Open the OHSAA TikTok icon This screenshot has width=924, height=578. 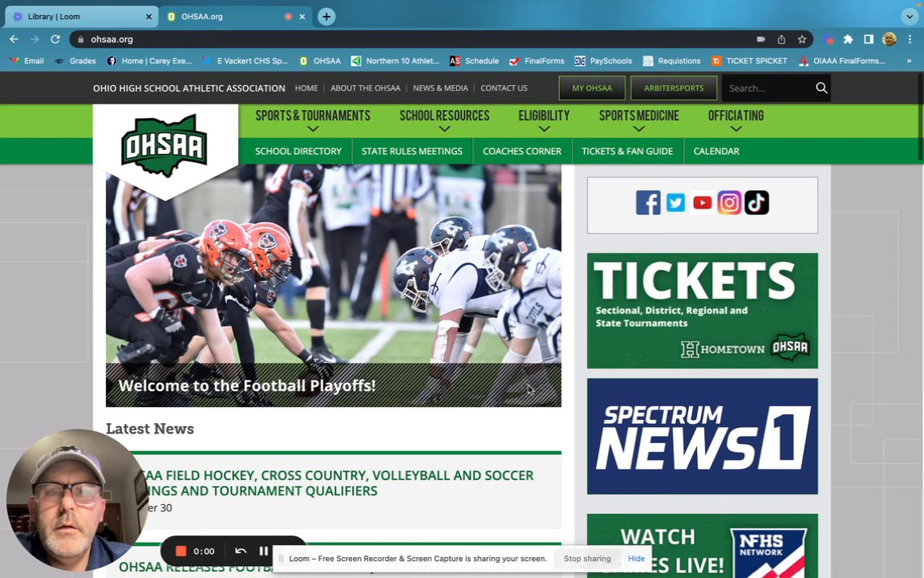(x=756, y=203)
